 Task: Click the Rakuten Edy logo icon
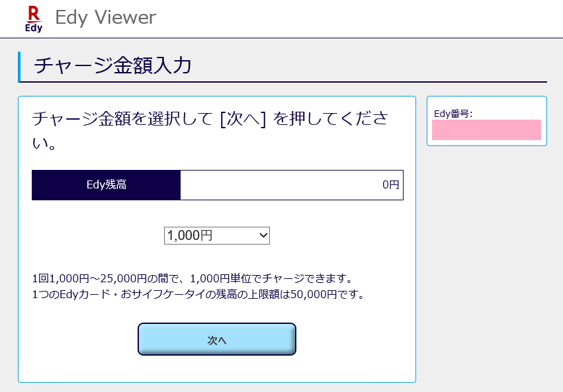coord(33,17)
